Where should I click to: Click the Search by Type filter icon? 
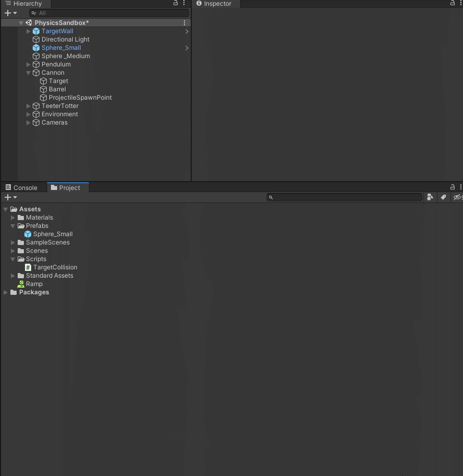tap(430, 197)
